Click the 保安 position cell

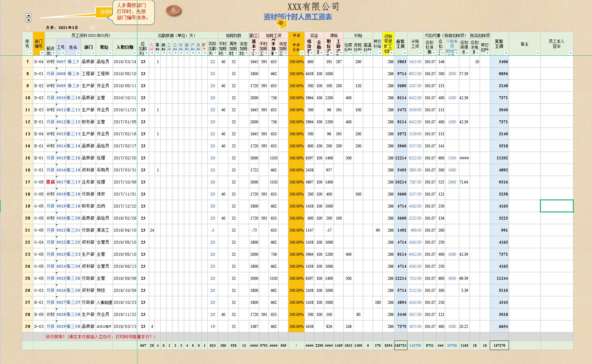point(104,194)
